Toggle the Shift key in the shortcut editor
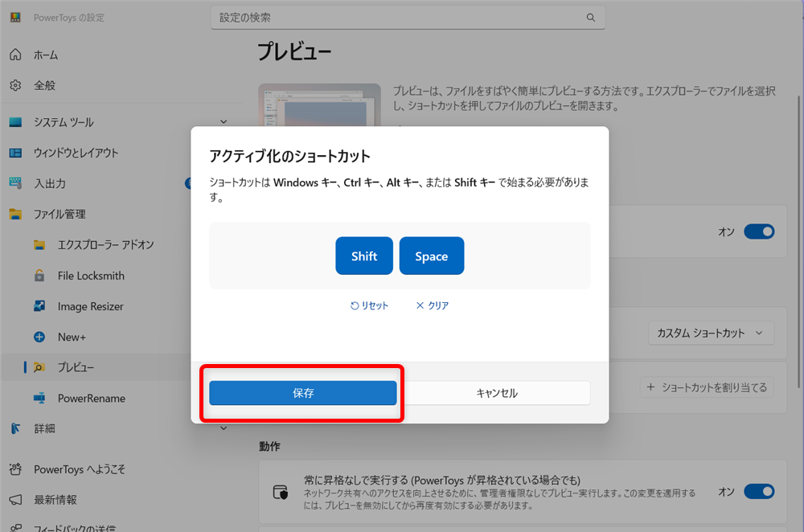Viewport: 804px width, 532px height. pos(364,256)
